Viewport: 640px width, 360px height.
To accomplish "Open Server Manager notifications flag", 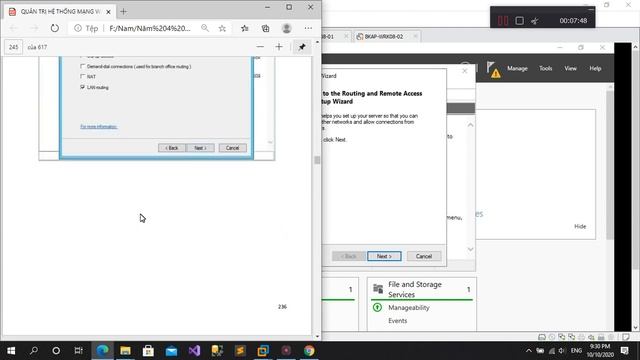I will (x=493, y=69).
